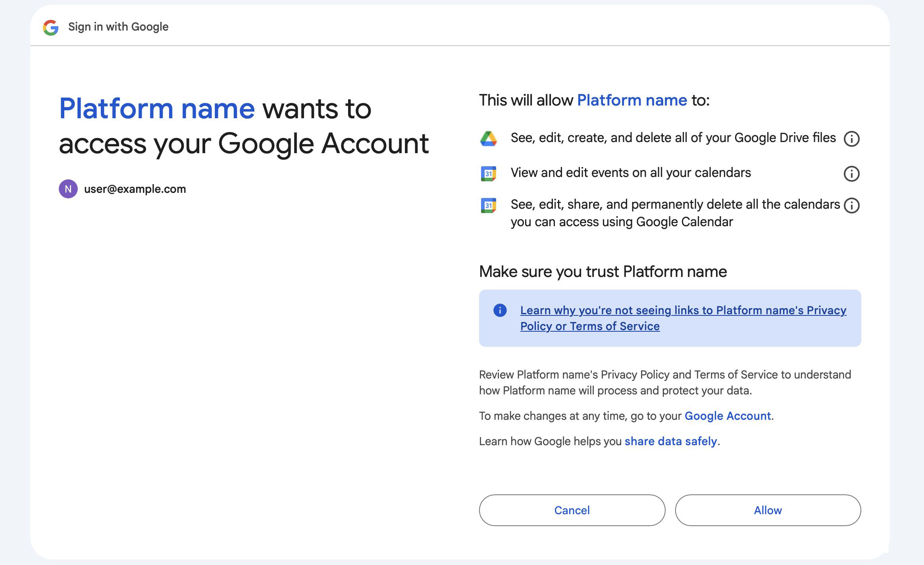Image resolution: width=924 pixels, height=565 pixels.
Task: Click the purple "N" account avatar
Action: point(68,189)
